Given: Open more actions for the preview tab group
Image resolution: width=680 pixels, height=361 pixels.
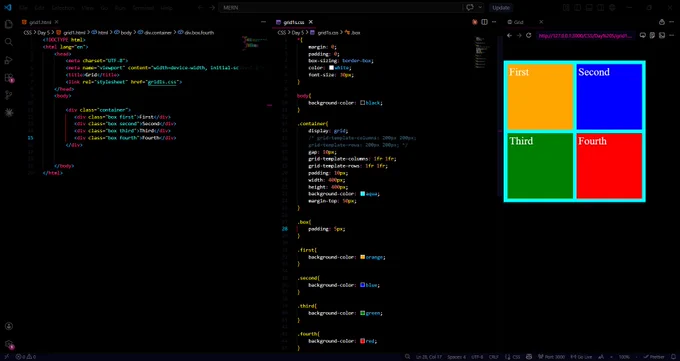Looking at the screenshot, I should [x=672, y=22].
